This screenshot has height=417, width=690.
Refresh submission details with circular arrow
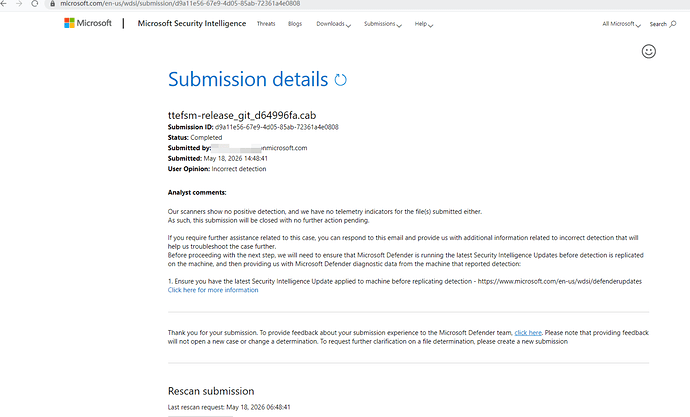coord(341,80)
